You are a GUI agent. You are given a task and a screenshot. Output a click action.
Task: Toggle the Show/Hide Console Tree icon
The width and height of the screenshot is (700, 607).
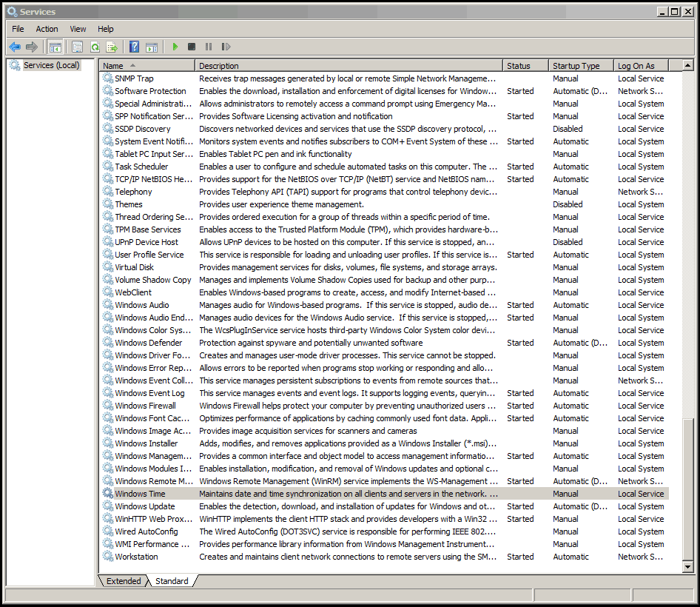coord(55,47)
